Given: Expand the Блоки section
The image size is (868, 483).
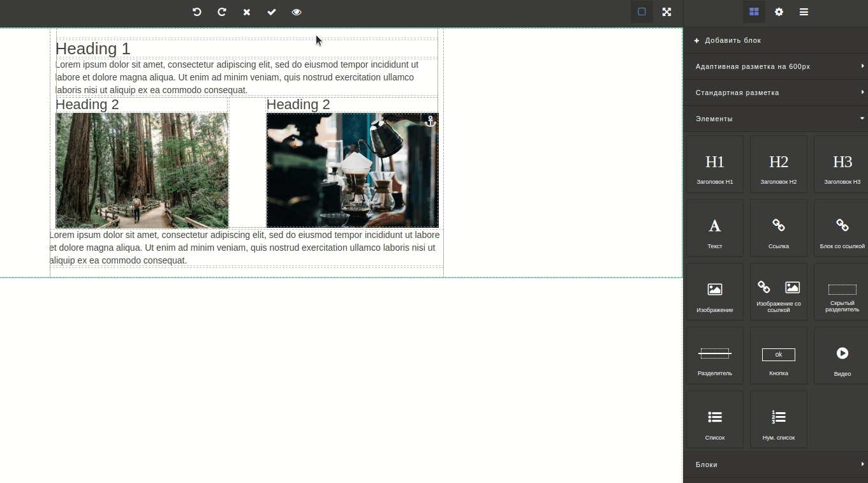Looking at the screenshot, I should pyautogui.click(x=776, y=464).
